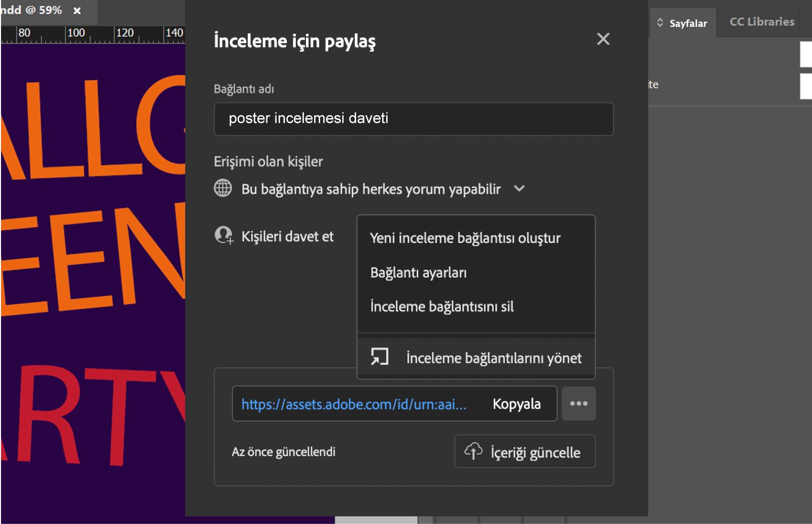Click the three-dots more options button
The width and height of the screenshot is (812, 524).
coord(579,404)
